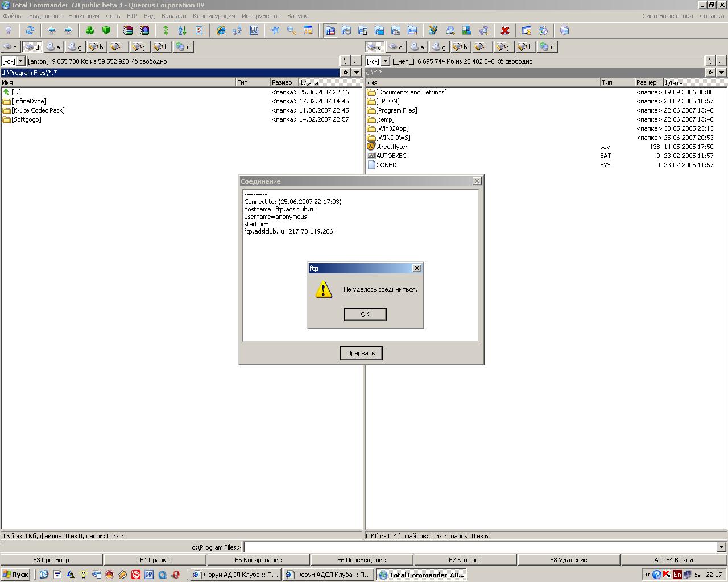728x582 pixels.
Task: Open left panel favorites asterisk button
Action: [x=345, y=72]
